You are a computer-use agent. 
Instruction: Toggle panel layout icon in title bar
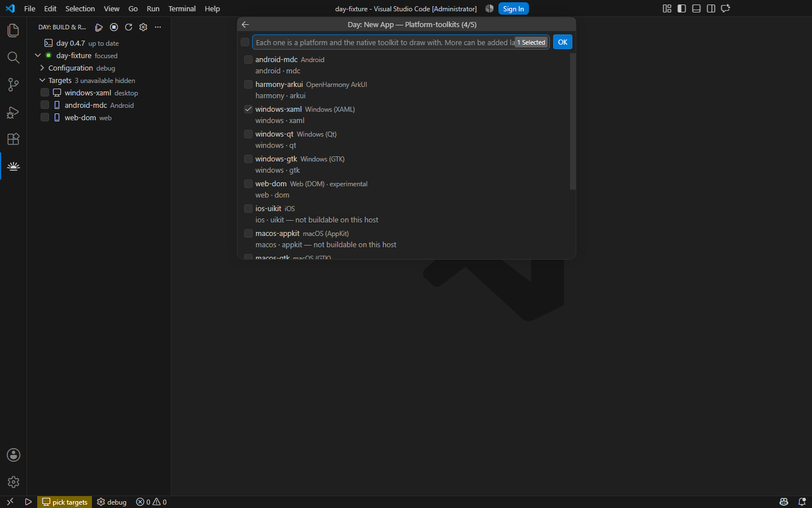tap(696, 8)
